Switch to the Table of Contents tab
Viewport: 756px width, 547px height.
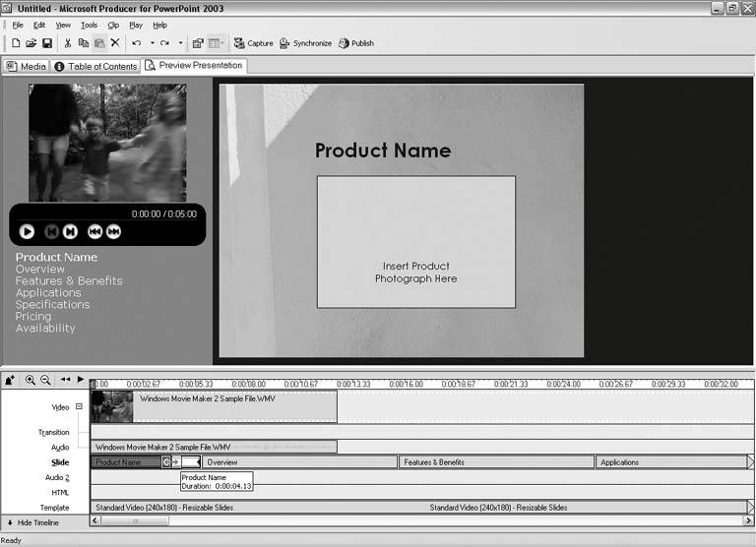(x=95, y=66)
